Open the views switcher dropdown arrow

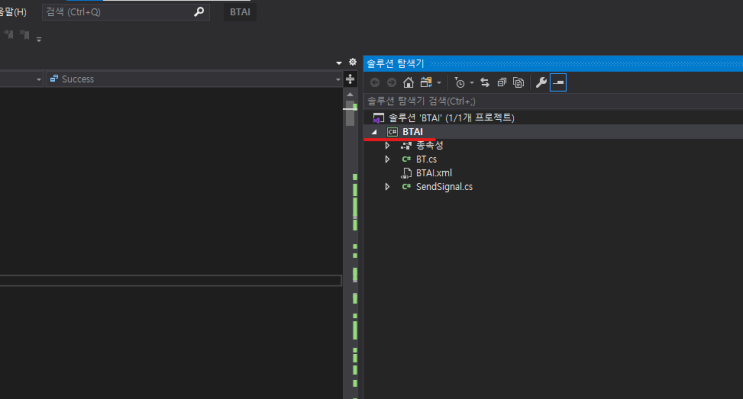pyautogui.click(x=439, y=83)
